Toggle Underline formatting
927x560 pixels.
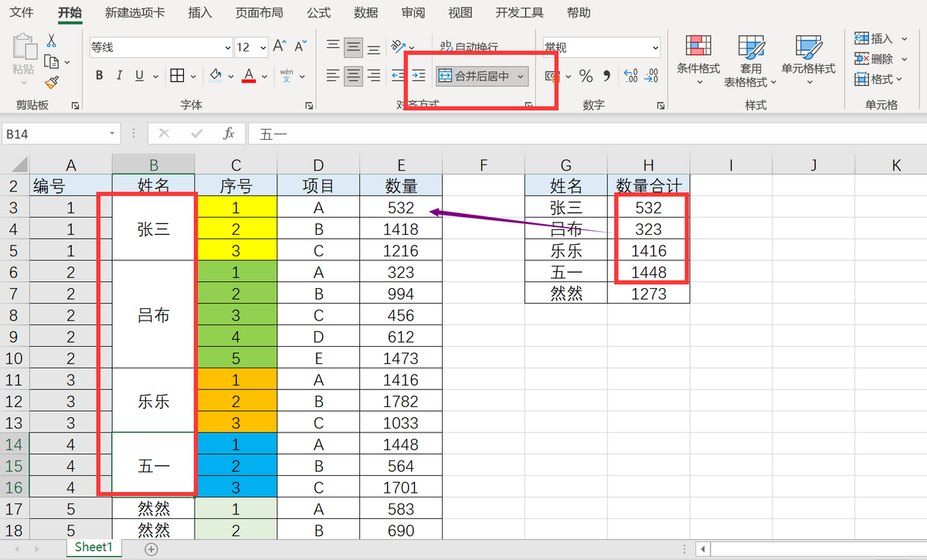point(139,76)
